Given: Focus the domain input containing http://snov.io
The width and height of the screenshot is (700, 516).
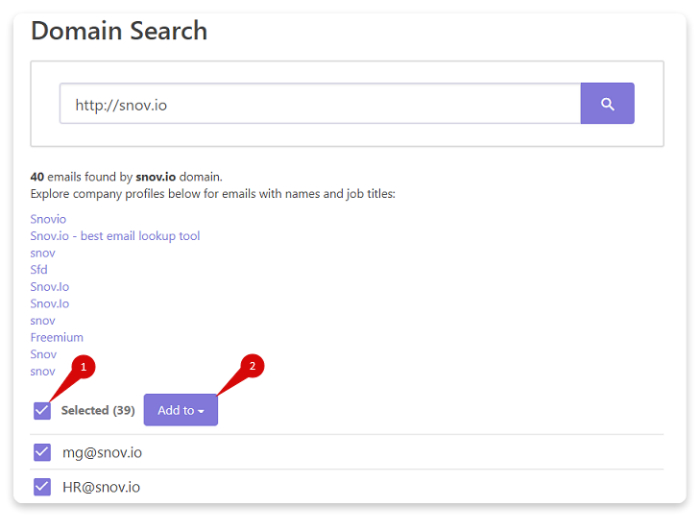Looking at the screenshot, I should [320, 103].
